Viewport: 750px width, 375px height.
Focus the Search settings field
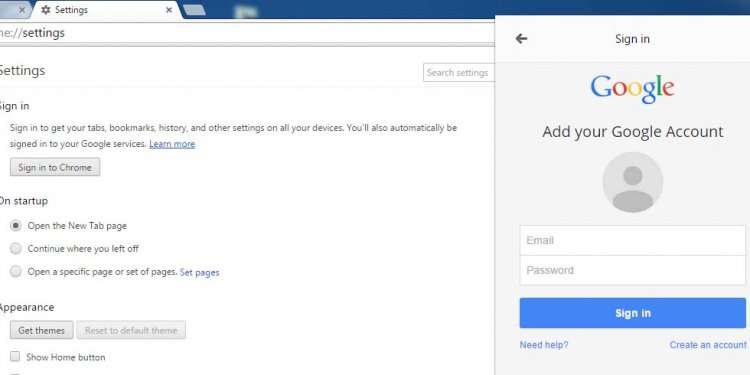click(x=459, y=73)
